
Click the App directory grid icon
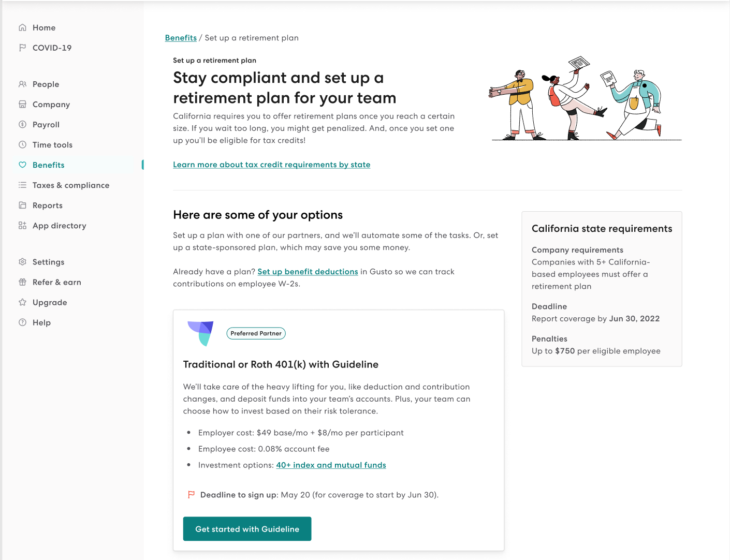[x=22, y=225]
